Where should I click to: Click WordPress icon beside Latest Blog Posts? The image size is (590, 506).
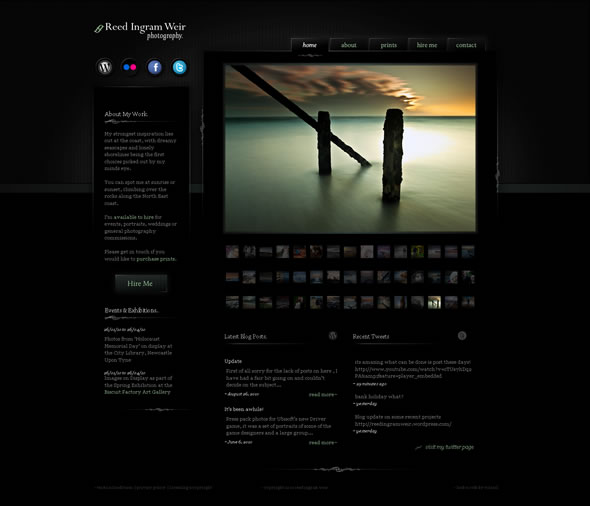[333, 336]
